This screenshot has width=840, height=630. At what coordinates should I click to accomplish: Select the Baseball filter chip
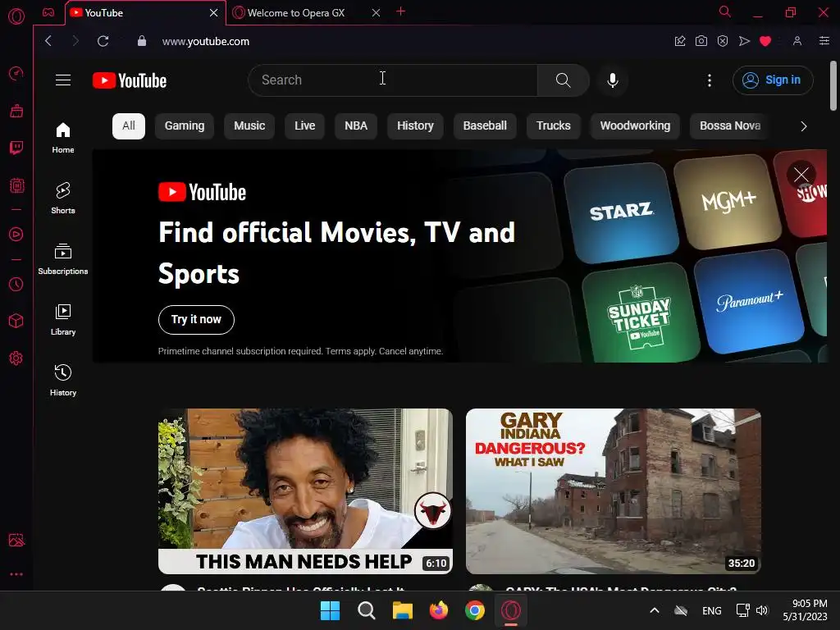click(485, 126)
